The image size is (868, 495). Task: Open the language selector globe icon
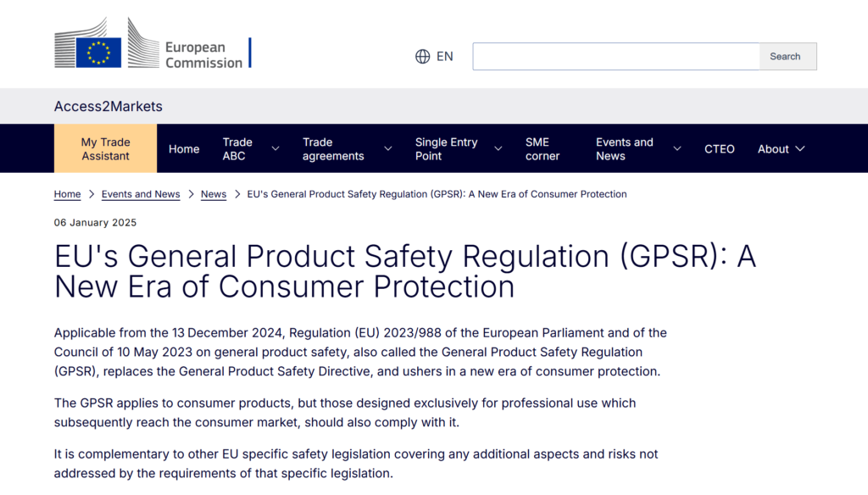point(422,57)
